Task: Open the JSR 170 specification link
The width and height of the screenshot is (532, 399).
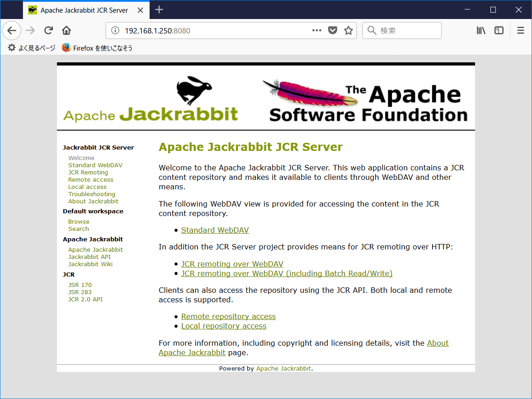Action: pyautogui.click(x=80, y=285)
